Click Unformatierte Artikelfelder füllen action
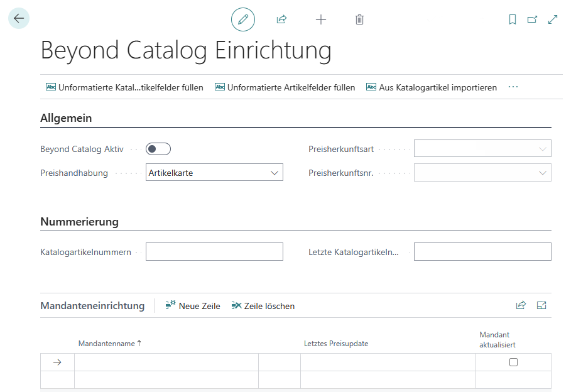Image resolution: width=576 pixels, height=392 pixels. [285, 87]
